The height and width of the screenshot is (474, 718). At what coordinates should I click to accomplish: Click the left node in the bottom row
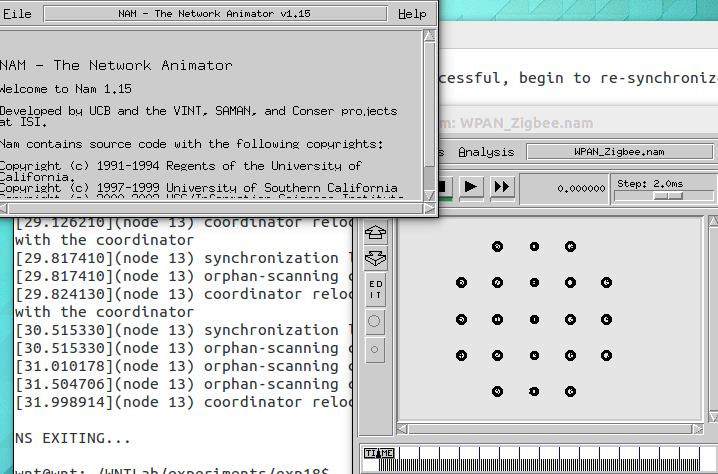[x=498, y=392]
